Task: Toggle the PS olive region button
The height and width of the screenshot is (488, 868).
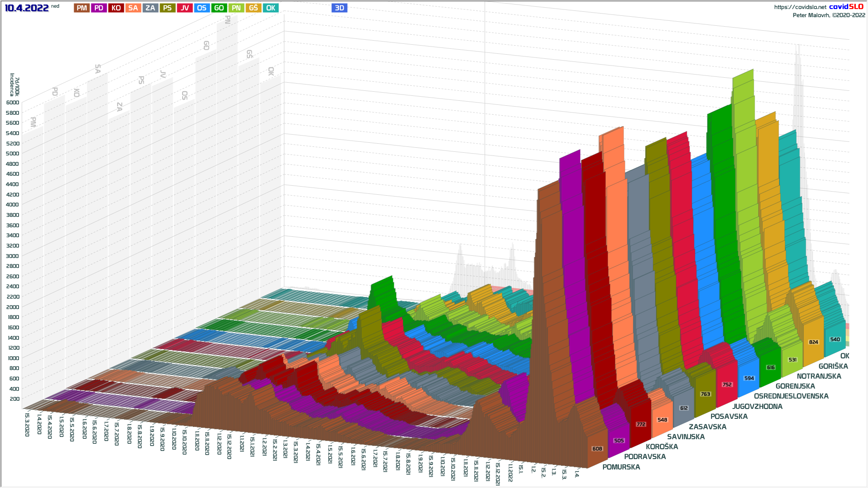Action: point(167,8)
